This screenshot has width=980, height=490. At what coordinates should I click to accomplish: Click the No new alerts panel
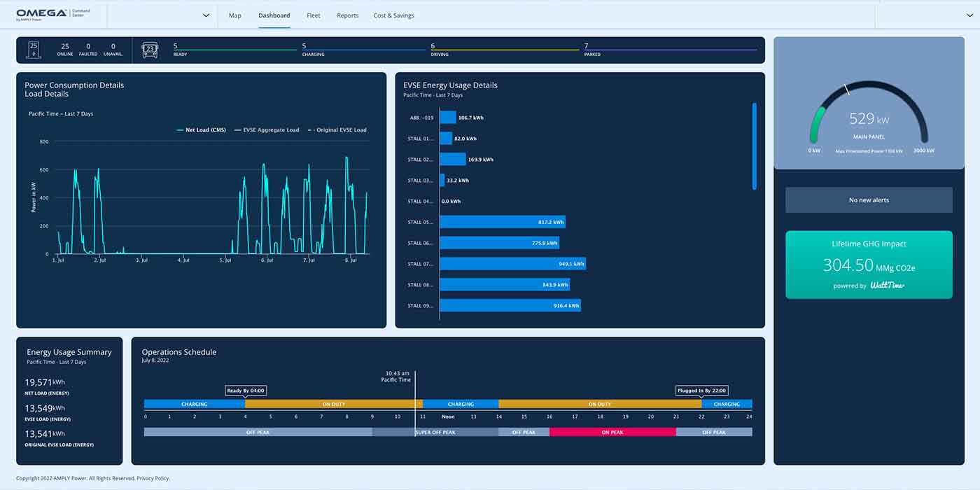click(869, 199)
